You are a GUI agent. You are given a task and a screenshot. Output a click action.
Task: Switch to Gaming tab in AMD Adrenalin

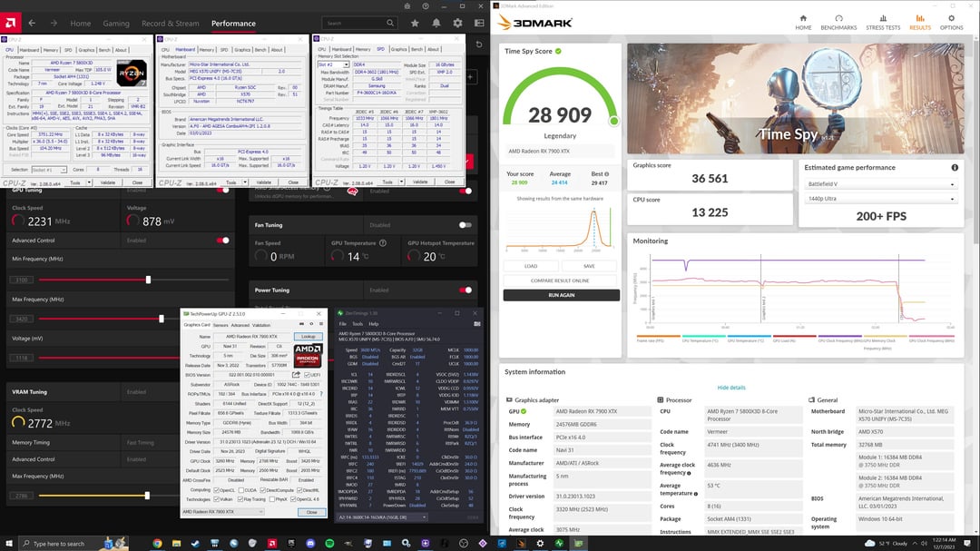coord(116,23)
